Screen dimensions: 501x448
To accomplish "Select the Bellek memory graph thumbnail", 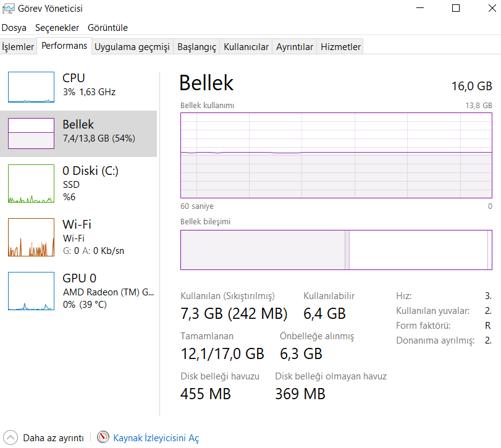I will pos(31,133).
